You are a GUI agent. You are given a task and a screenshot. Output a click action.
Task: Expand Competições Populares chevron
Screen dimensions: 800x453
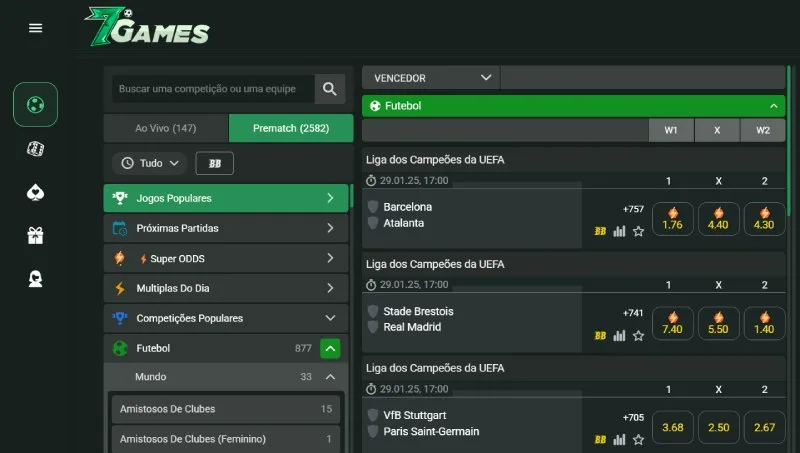(x=330, y=318)
